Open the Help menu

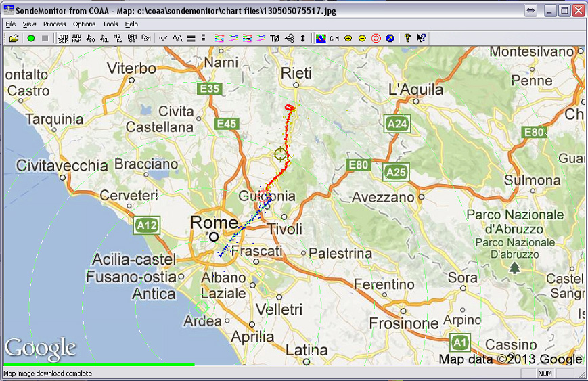point(131,24)
